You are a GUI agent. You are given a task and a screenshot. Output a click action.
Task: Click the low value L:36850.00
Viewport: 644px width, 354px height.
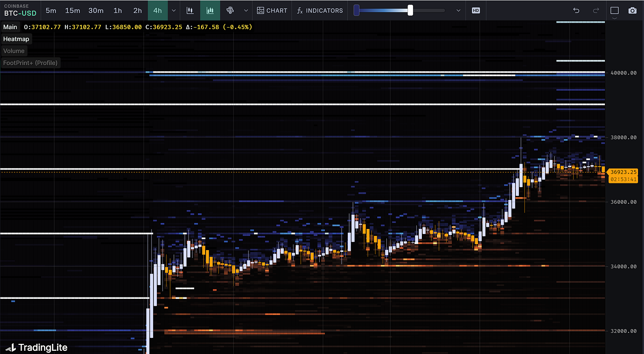[x=123, y=27]
